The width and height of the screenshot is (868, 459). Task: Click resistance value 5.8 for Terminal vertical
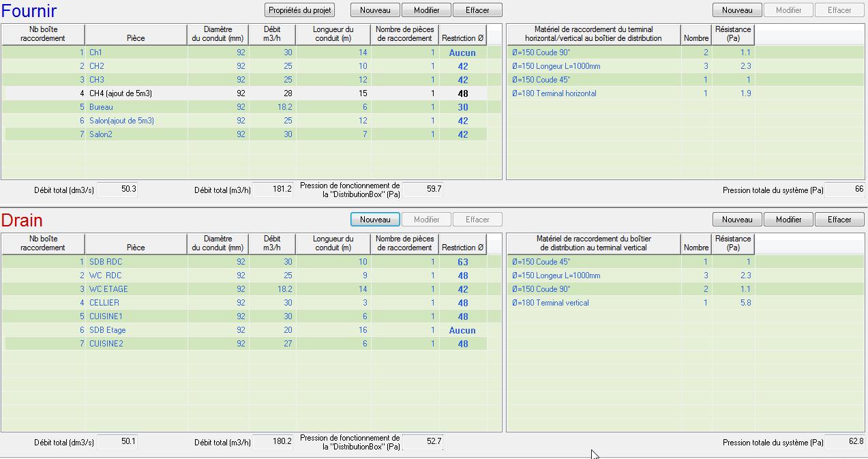[x=746, y=303]
